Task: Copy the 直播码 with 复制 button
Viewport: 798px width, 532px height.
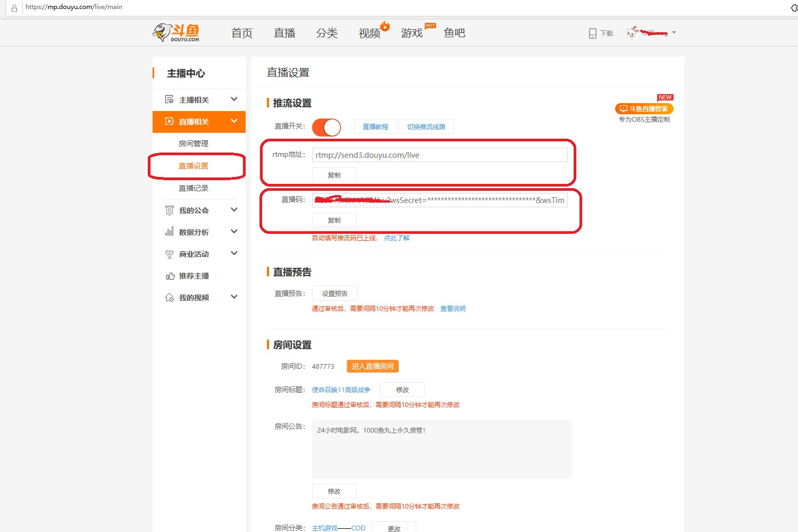Action: pyautogui.click(x=334, y=220)
